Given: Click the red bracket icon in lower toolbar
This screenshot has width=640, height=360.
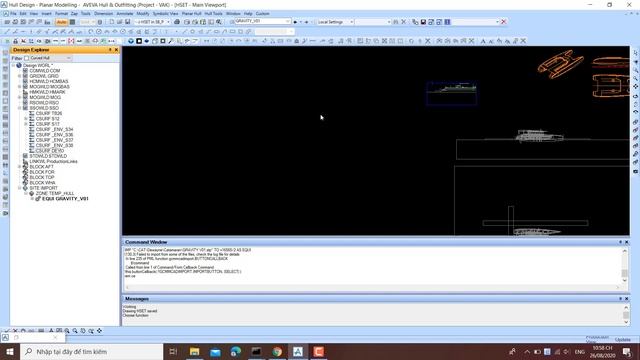Looking at the screenshot, I should (x=71, y=41).
